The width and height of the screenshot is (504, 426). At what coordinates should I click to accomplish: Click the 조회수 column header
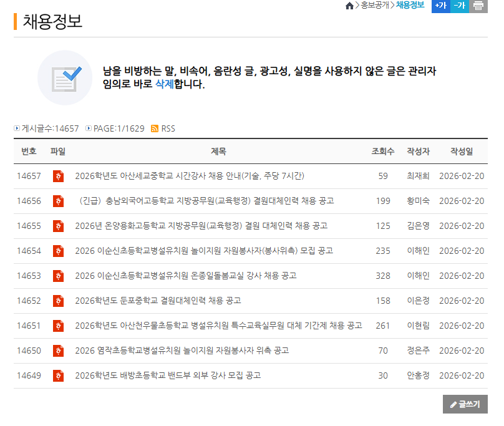pos(383,151)
